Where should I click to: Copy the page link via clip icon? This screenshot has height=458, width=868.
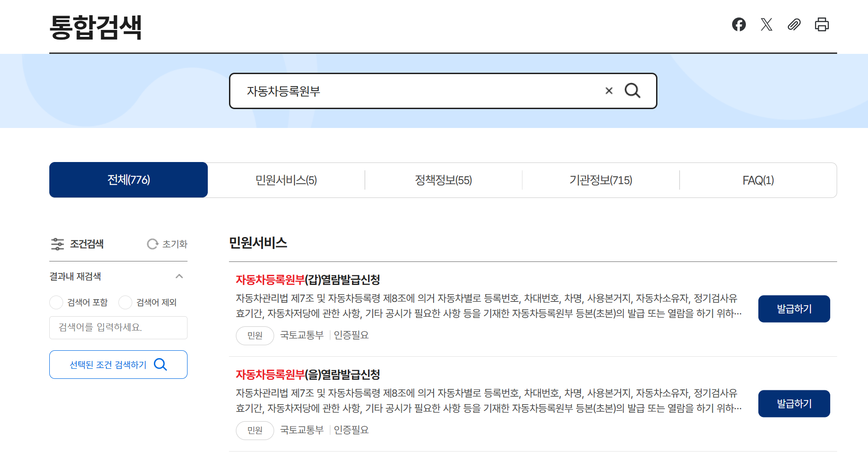coord(794,25)
